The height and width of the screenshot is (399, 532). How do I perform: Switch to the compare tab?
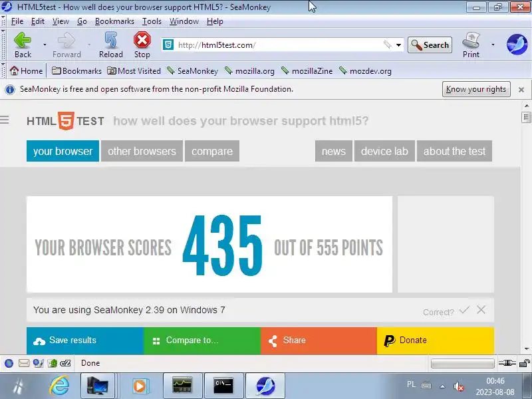coord(212,151)
